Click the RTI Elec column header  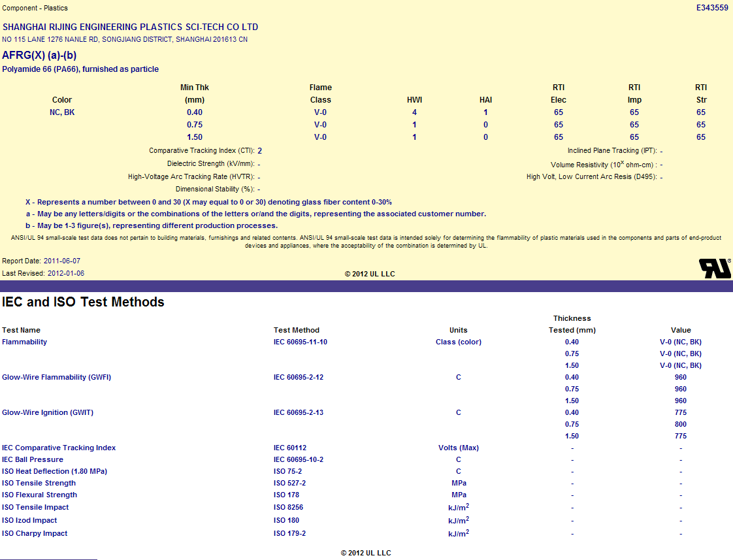(558, 93)
